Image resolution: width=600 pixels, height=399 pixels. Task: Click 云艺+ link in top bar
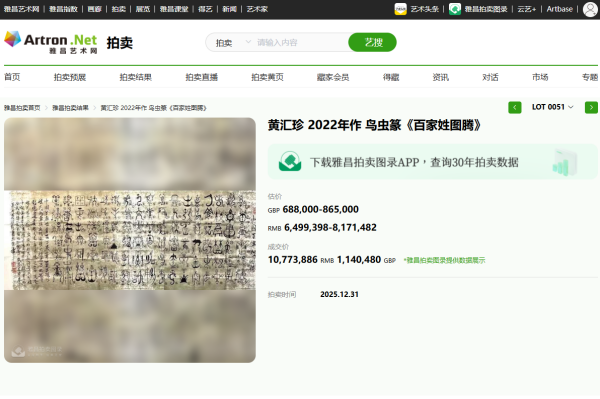click(x=527, y=9)
